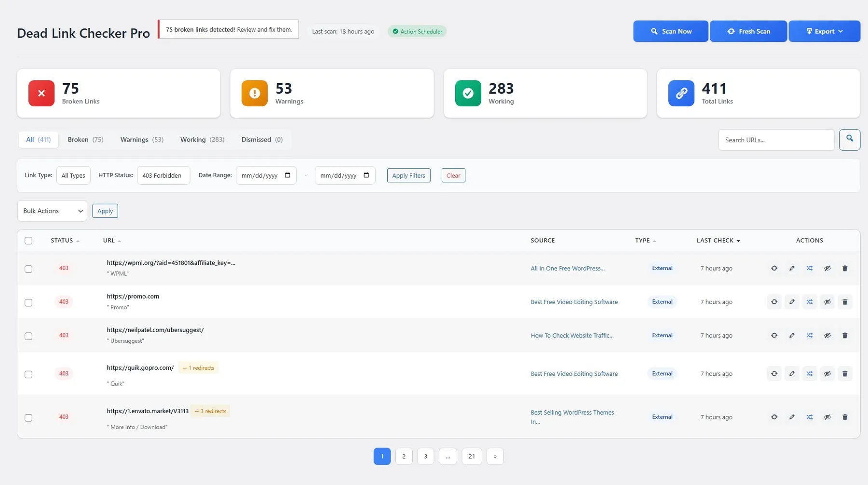Viewport: 868px width, 485px height.
Task: Recheck the WPML broken link
Action: 774,268
